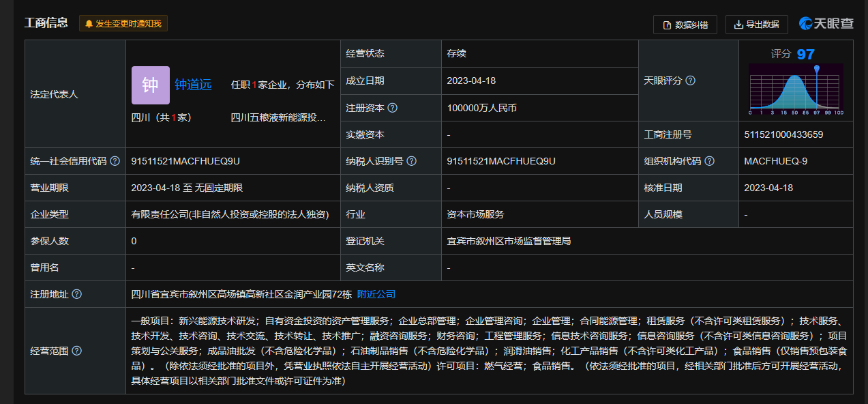Image resolution: width=868 pixels, height=404 pixels.
Task: Click the 四川（共1家） region entry
Action: [x=162, y=117]
